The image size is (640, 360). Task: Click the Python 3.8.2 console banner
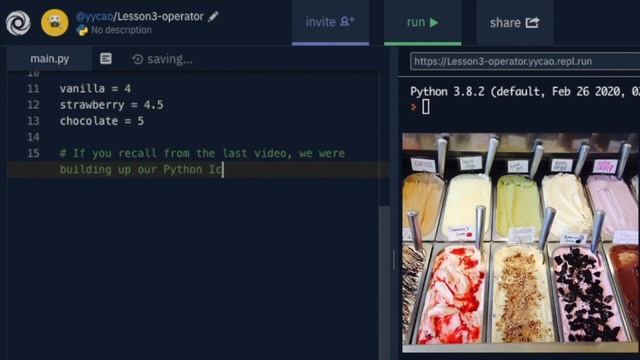(524, 91)
